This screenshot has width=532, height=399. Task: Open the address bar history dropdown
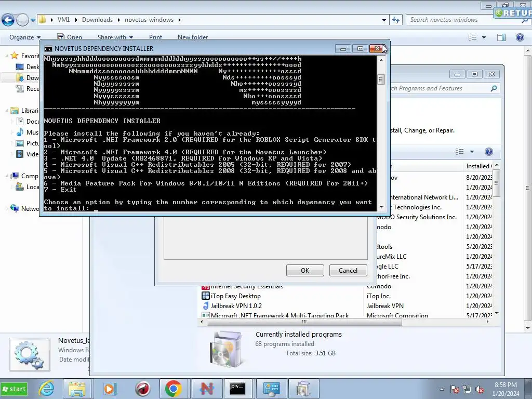pos(384,20)
